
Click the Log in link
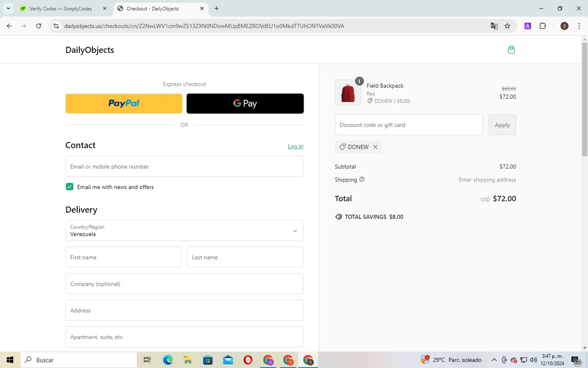[x=296, y=146]
